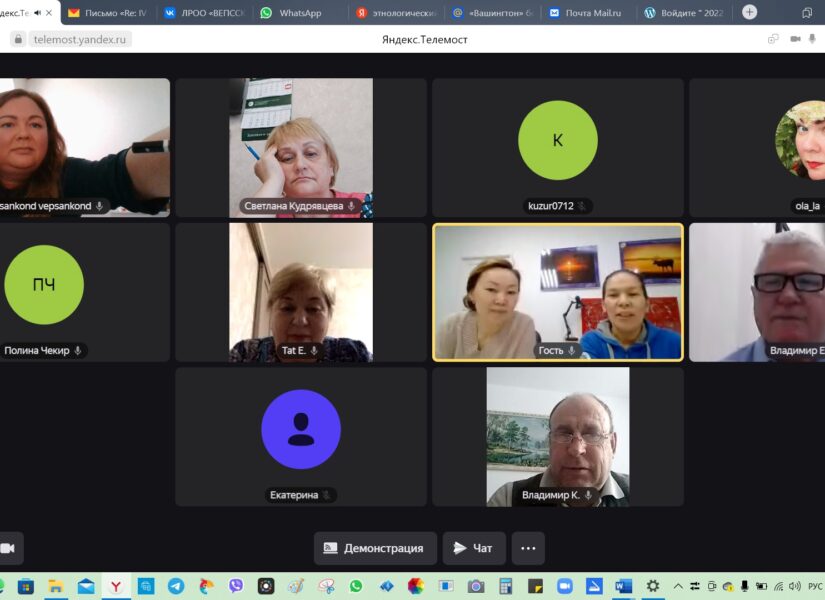The width and height of the screenshot is (825, 600).
Task: Click the Екатерина muted microphone icon
Action: 326,495
